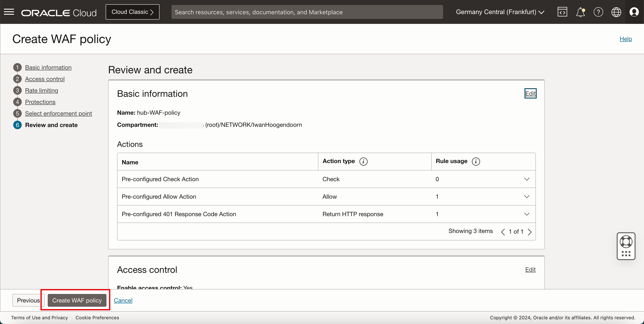Click the user profile icon
The image size is (644, 324).
[x=634, y=12]
